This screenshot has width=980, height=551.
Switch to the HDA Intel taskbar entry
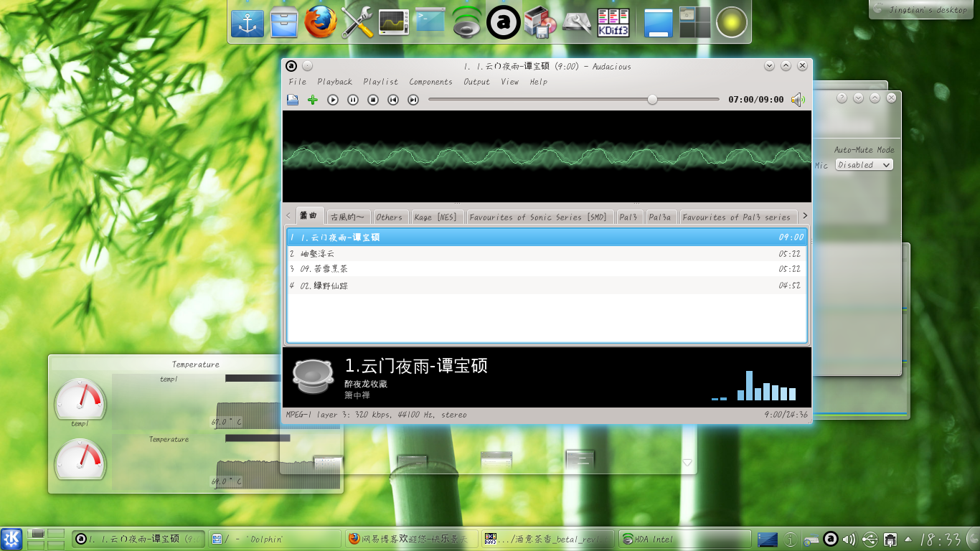(684, 539)
